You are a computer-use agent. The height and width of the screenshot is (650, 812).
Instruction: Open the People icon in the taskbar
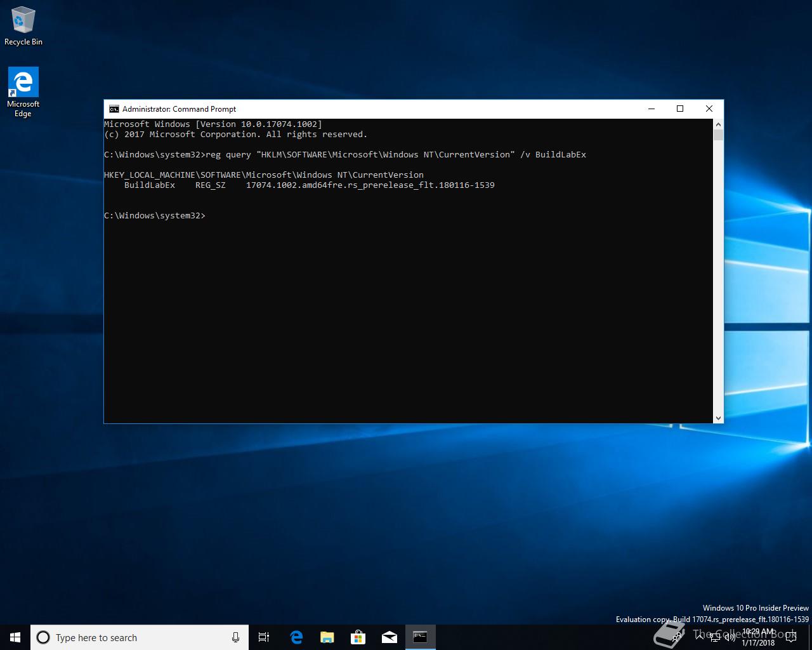[677, 637]
